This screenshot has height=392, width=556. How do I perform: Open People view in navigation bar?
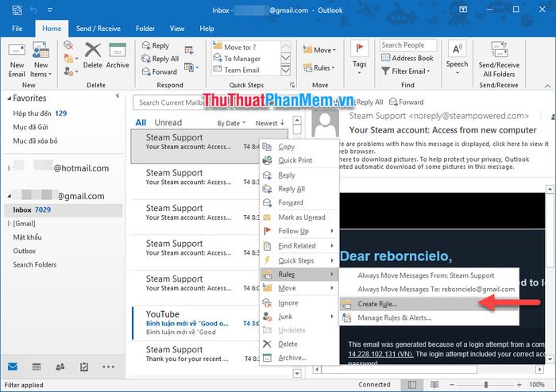click(x=60, y=367)
